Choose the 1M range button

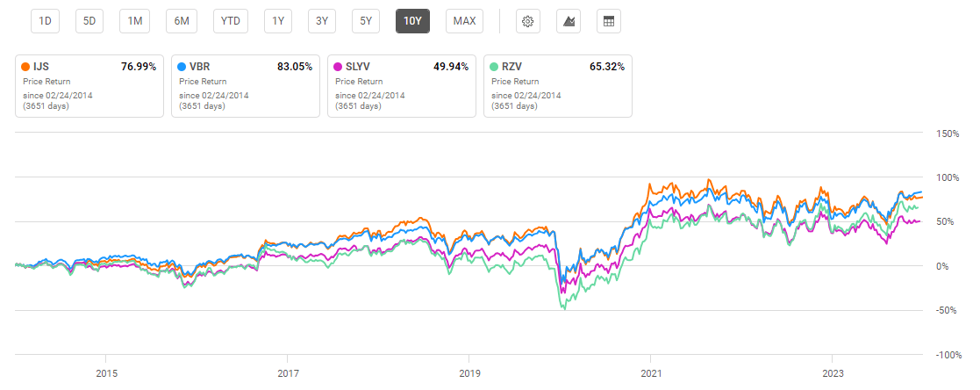point(134,21)
